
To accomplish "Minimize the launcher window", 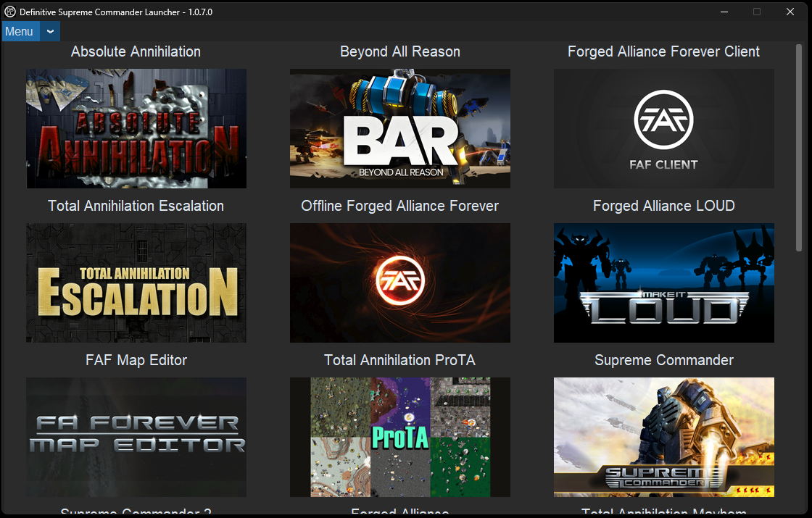I will coord(724,12).
